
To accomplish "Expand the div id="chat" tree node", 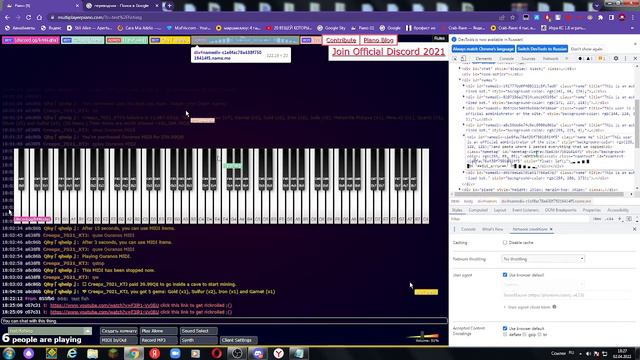I will (461, 69).
